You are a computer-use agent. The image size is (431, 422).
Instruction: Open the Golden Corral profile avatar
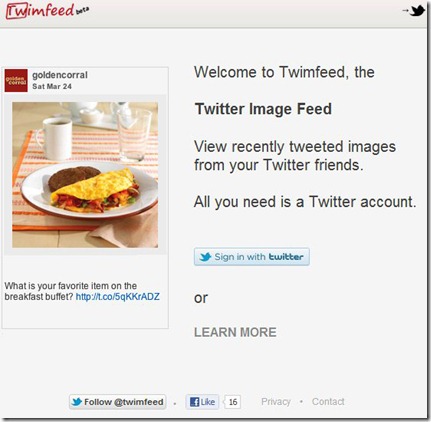pos(16,80)
